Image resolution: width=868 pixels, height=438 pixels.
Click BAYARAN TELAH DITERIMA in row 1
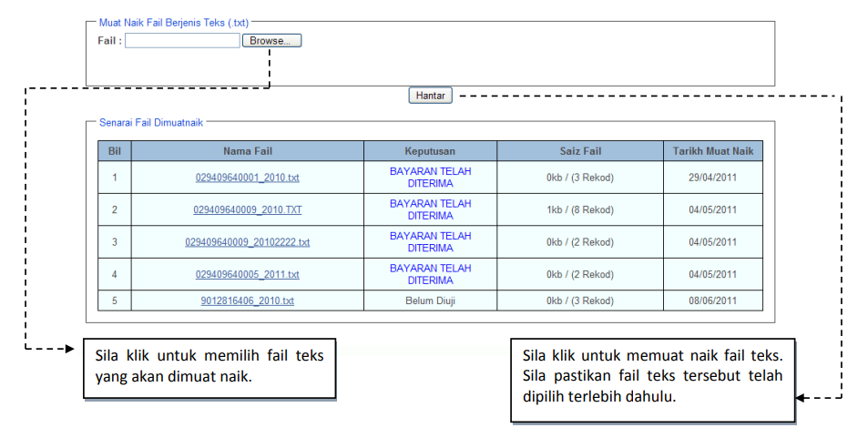point(430,178)
